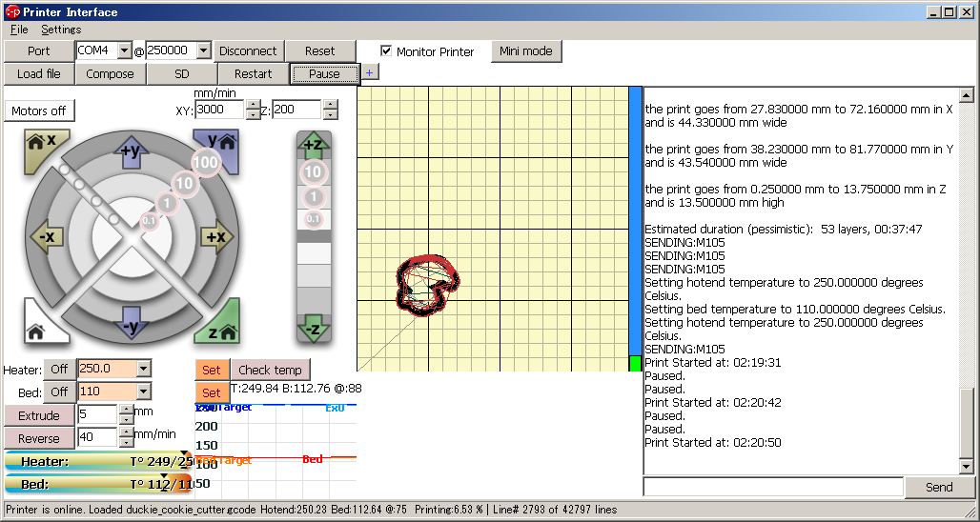Viewport: 980px width, 522px height.
Task: Click the Disconnect button
Action: click(x=247, y=50)
